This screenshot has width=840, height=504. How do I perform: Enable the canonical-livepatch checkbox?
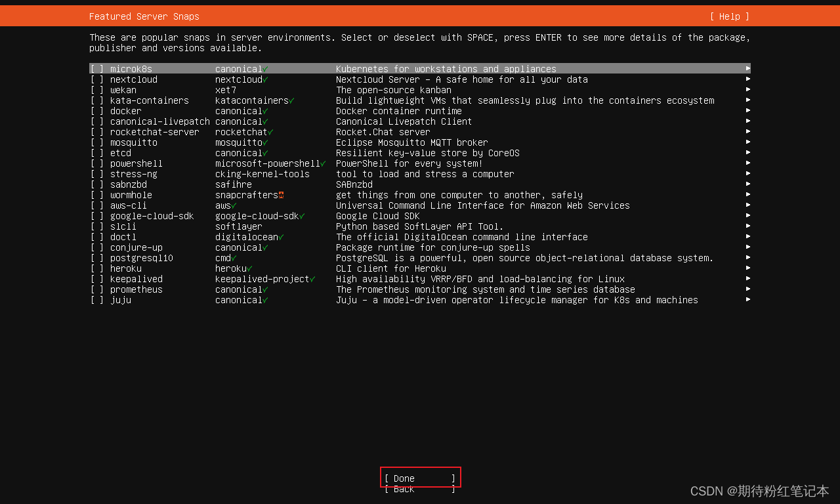[97, 121]
